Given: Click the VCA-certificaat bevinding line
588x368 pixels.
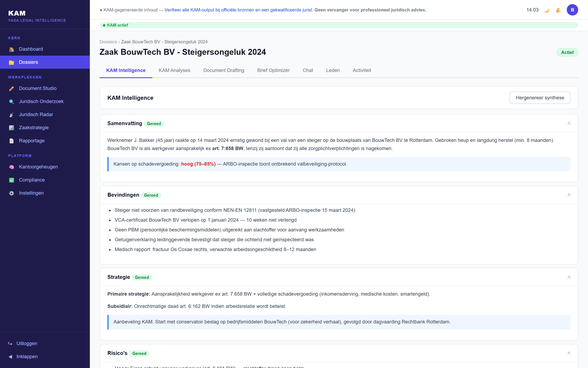Looking at the screenshot, I should tap(206, 220).
